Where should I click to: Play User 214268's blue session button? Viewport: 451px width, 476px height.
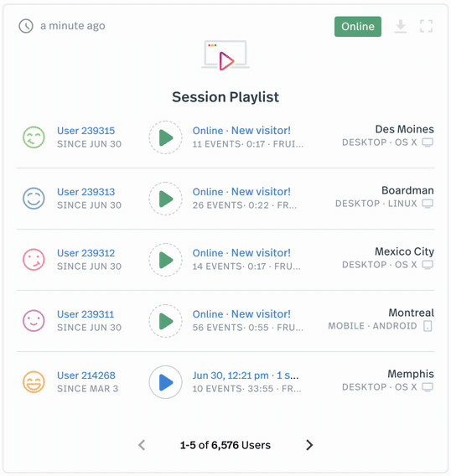(x=165, y=382)
